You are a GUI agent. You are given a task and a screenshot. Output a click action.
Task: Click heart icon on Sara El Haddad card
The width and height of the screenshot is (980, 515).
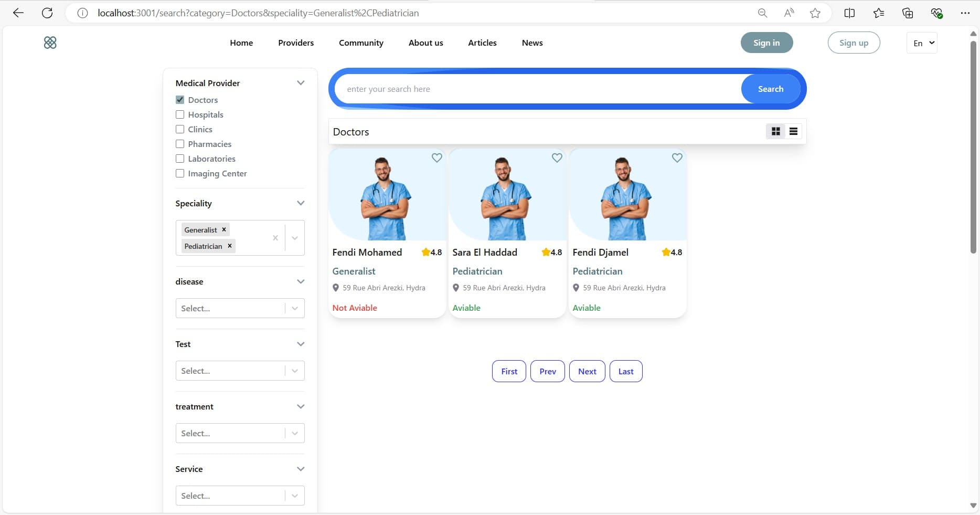click(557, 157)
